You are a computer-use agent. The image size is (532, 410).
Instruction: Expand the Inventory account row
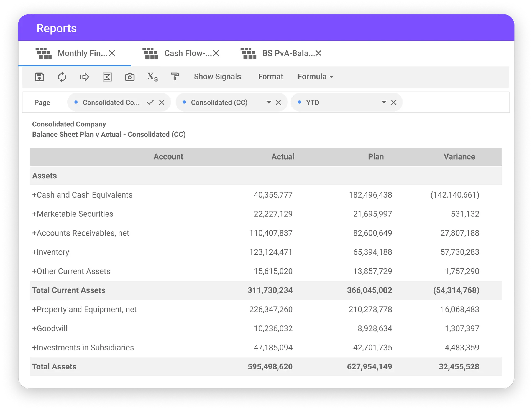[34, 252]
